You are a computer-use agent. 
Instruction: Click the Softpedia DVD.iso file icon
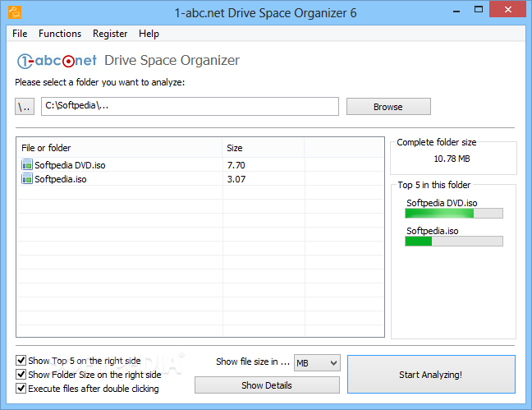coord(27,165)
